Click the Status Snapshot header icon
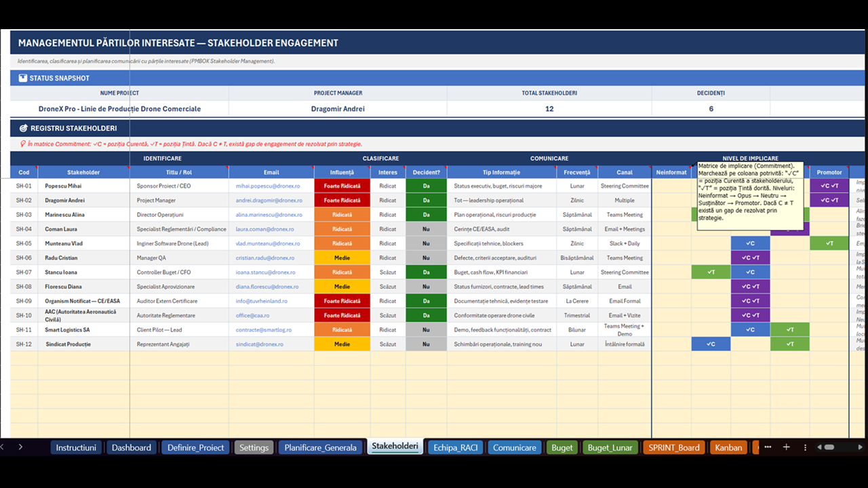 pyautogui.click(x=23, y=78)
